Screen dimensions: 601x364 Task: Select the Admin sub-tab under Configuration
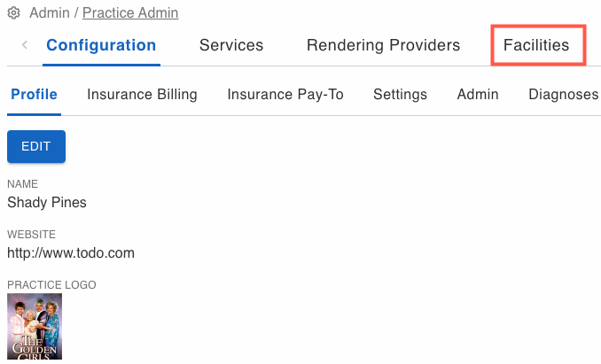coord(478,94)
